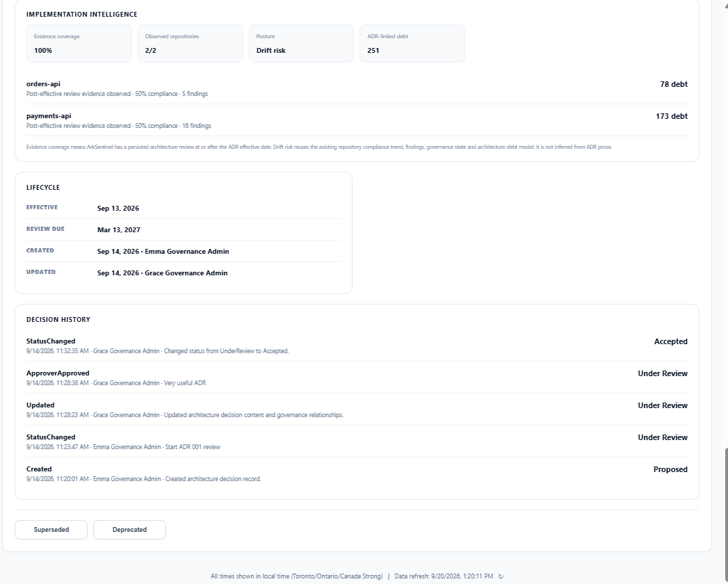Select the Created history entry

(357, 473)
